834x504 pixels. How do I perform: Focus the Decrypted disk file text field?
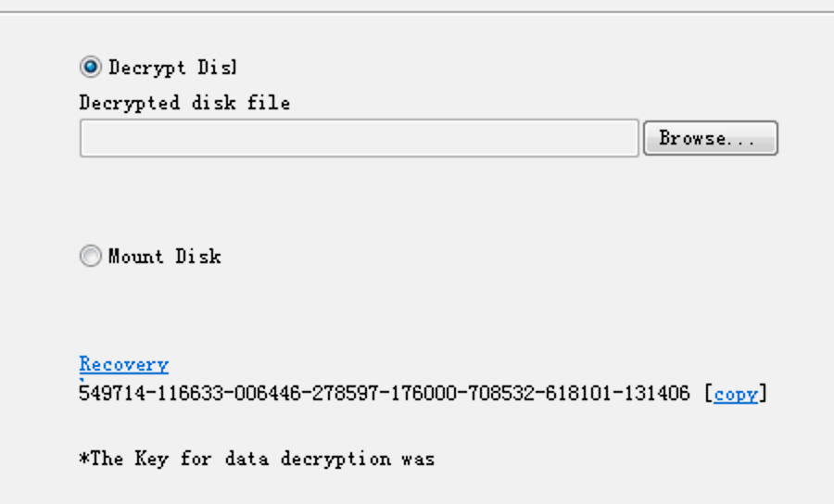[359, 138]
